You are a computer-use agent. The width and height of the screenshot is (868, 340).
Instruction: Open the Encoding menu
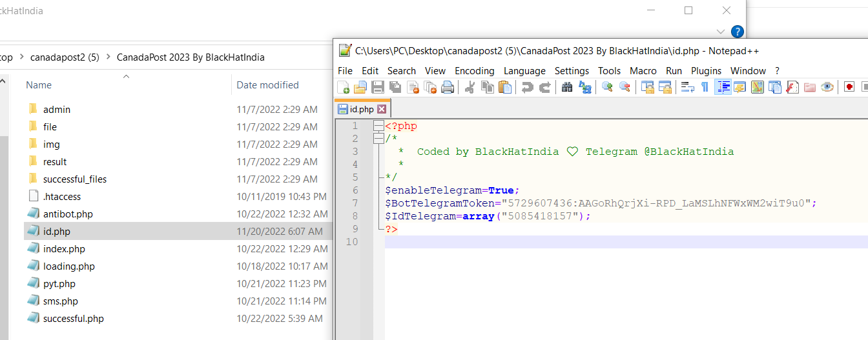(x=474, y=71)
